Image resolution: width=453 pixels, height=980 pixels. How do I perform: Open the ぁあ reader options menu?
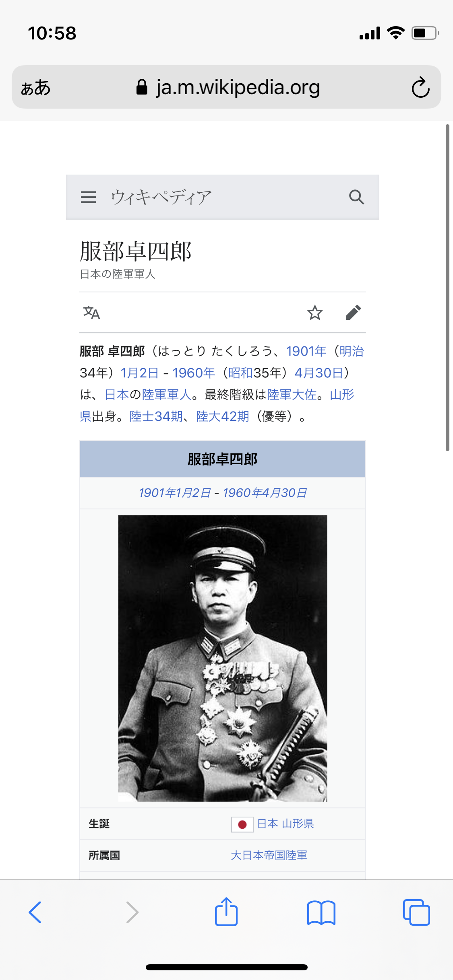[x=36, y=87]
